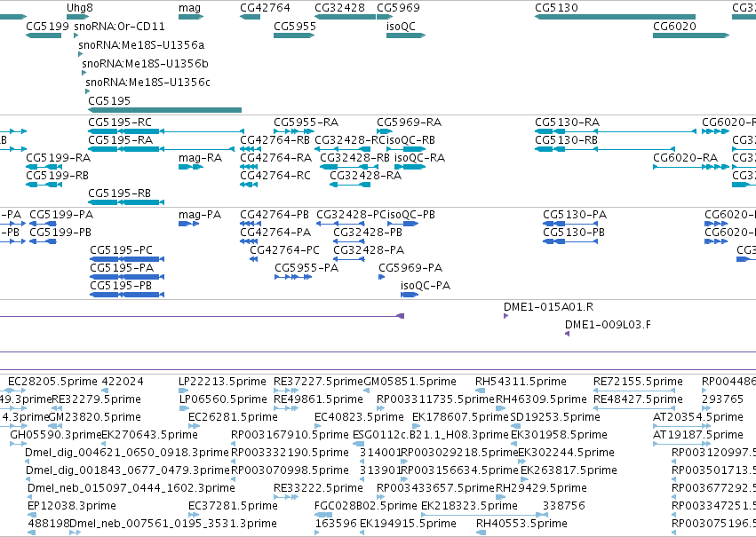Click the CG6020 gene bar
756x537 pixels.
pyautogui.click(x=691, y=36)
